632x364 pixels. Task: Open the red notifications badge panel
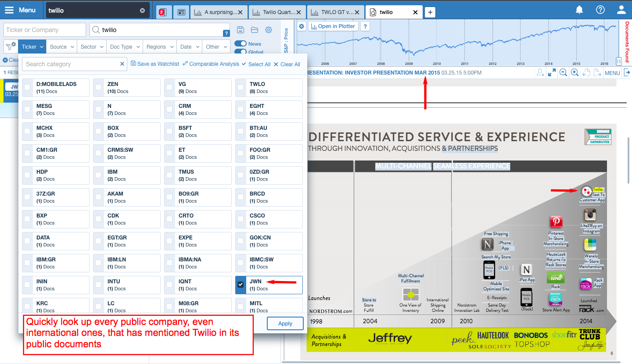click(163, 12)
